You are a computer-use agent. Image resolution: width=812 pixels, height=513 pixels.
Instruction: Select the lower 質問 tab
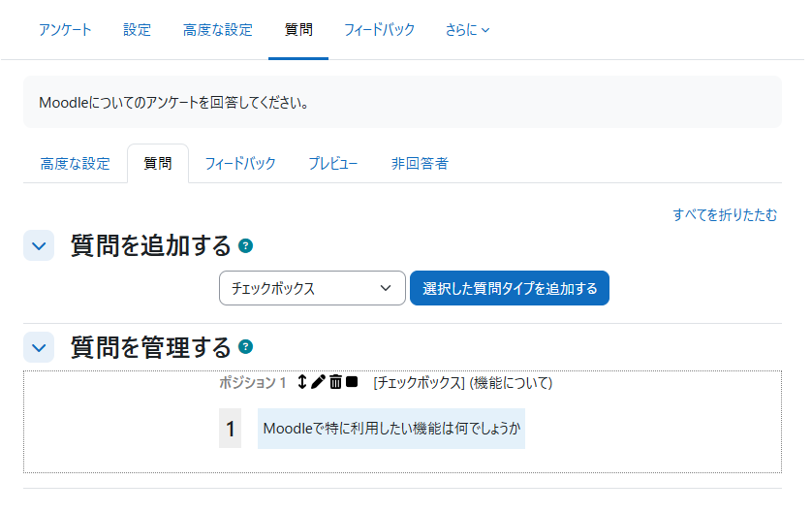click(158, 164)
